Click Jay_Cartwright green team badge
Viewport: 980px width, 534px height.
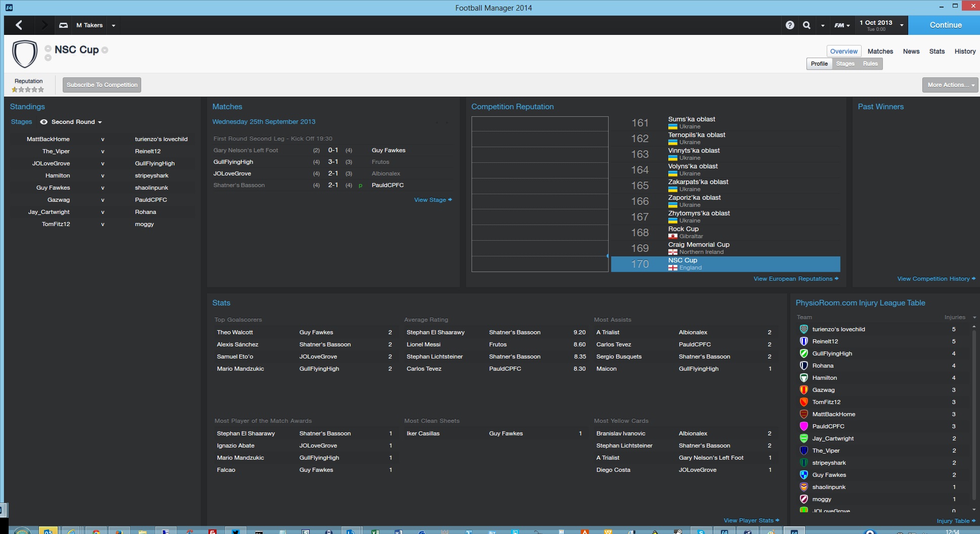pyautogui.click(x=803, y=438)
